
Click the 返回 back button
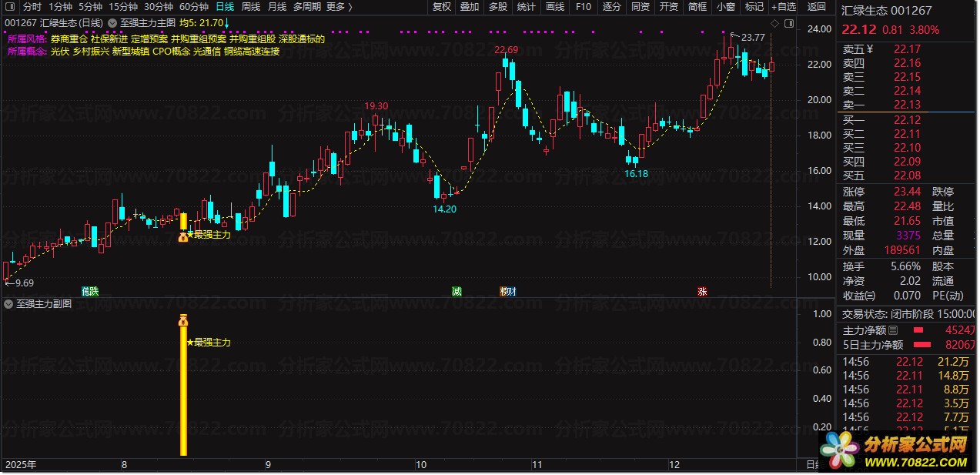coord(817,7)
